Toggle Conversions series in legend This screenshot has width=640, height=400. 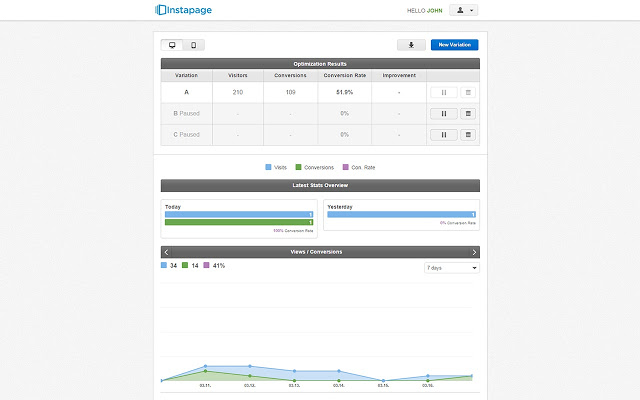315,167
